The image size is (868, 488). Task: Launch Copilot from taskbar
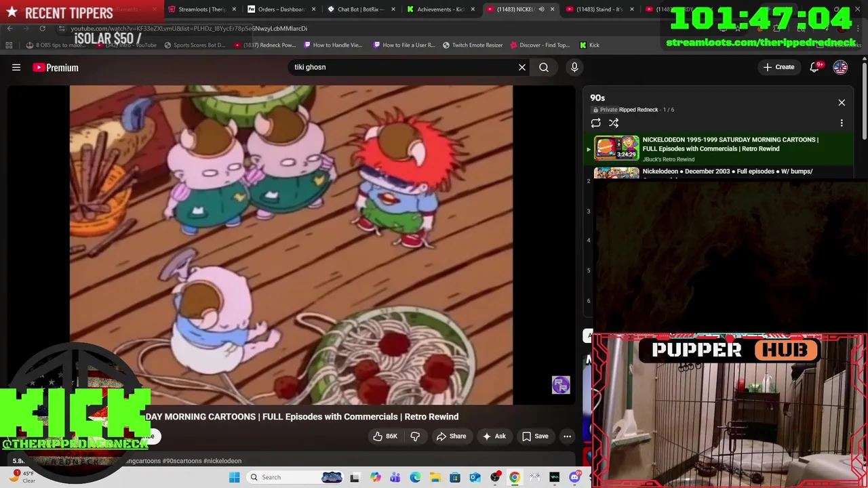tap(376, 477)
